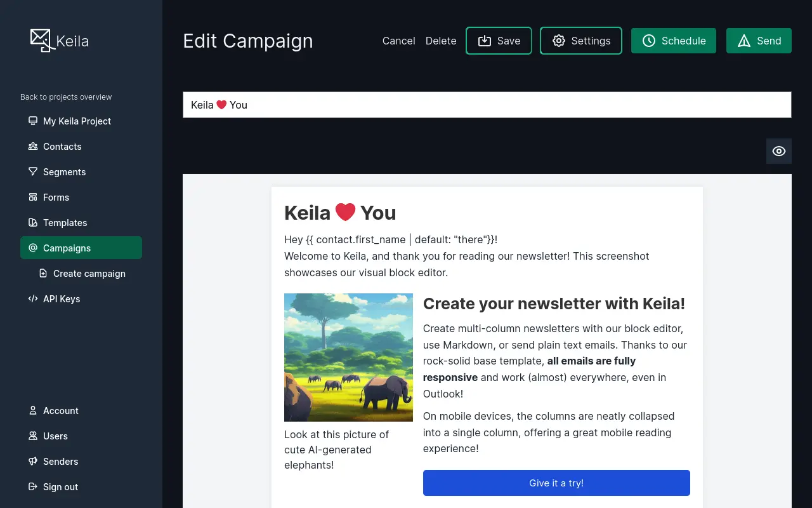Click the Keila brand name text
Image resolution: width=812 pixels, height=508 pixels.
72,42
